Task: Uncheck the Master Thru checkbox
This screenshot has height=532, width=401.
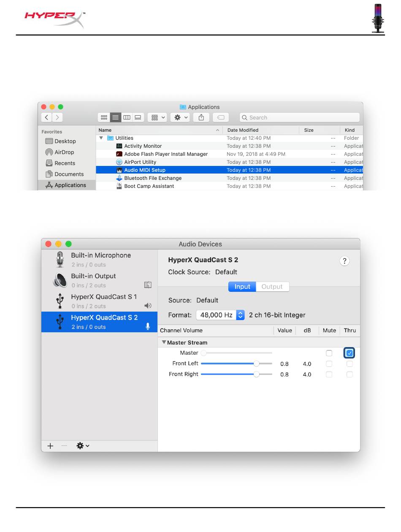Action: tap(350, 353)
